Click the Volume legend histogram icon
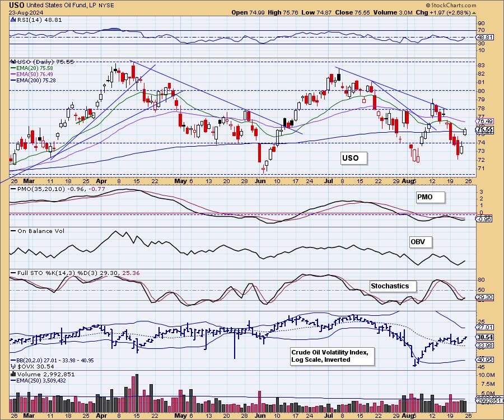Viewport: 504px width, 420px height. [x=13, y=374]
